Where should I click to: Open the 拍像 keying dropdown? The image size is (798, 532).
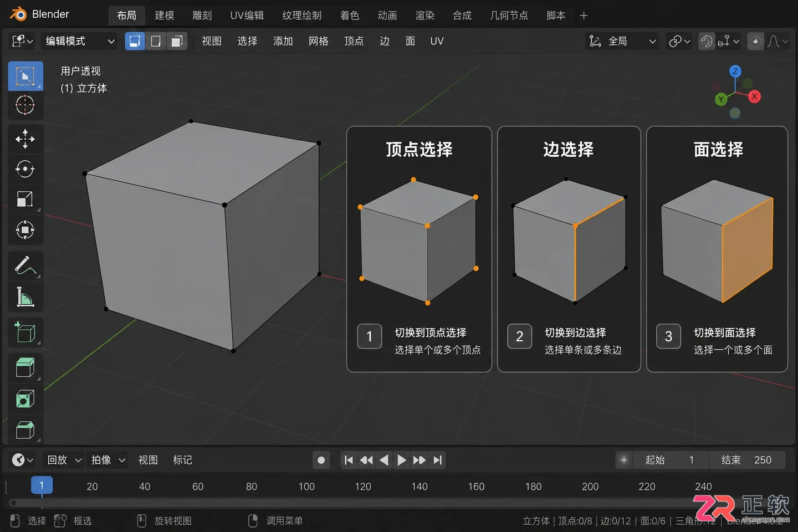[x=108, y=460]
